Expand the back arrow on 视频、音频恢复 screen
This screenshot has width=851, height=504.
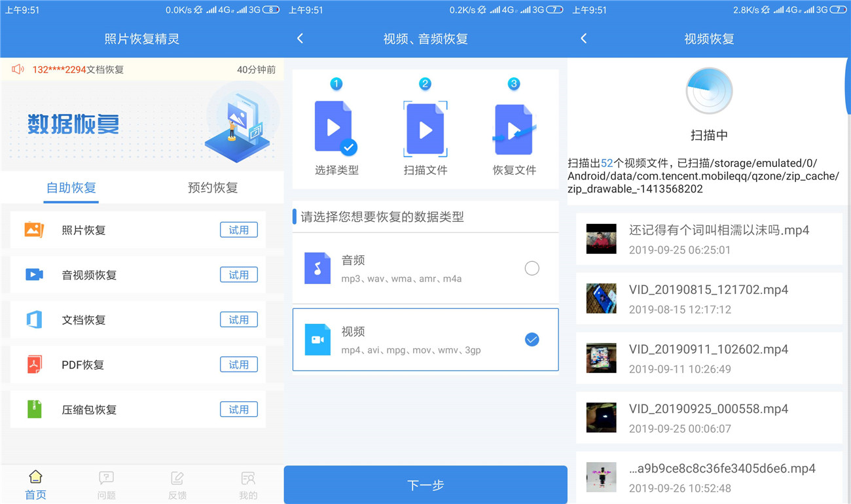pyautogui.click(x=300, y=39)
